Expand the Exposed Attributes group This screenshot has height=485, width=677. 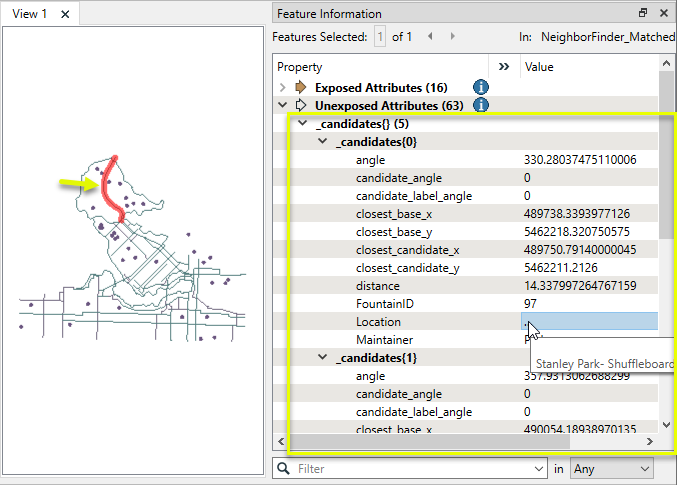(284, 87)
